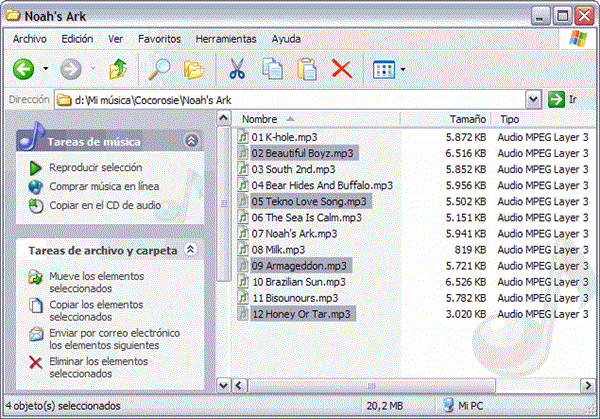The image size is (600, 419).
Task: Click Reproducir selección link
Action: [95, 168]
